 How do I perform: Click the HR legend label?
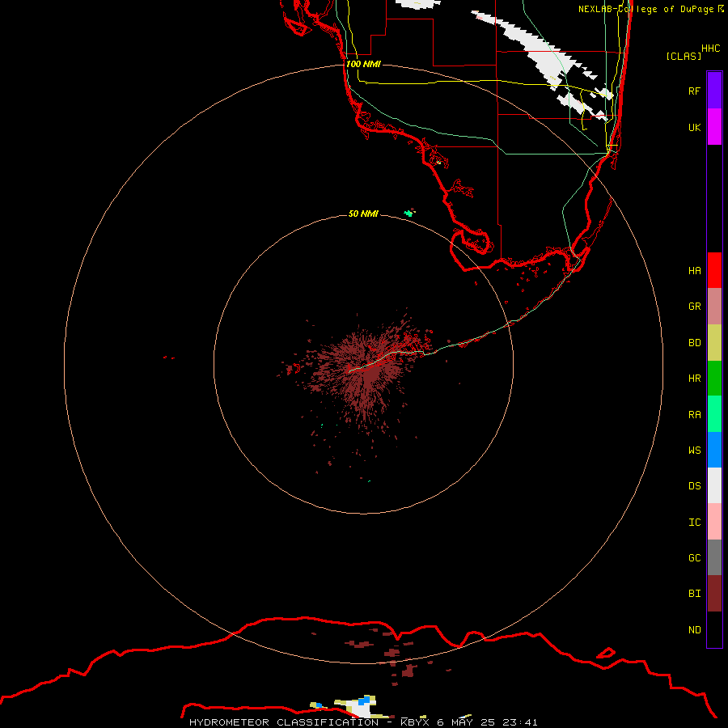point(694,379)
